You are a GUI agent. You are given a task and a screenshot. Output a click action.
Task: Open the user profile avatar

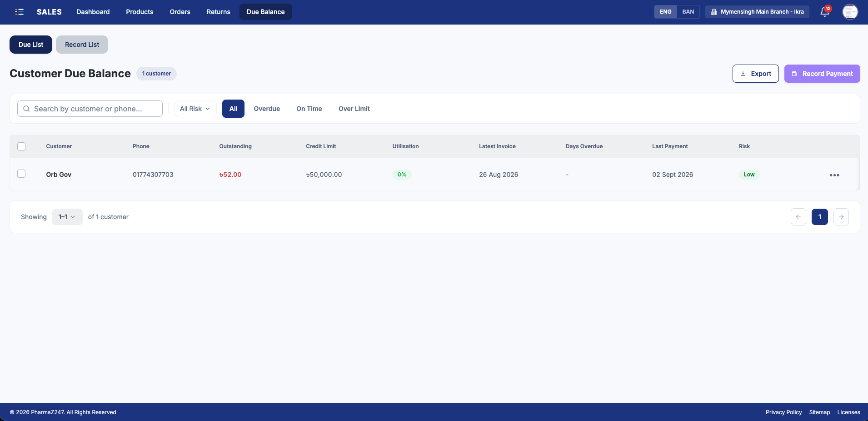pyautogui.click(x=850, y=12)
